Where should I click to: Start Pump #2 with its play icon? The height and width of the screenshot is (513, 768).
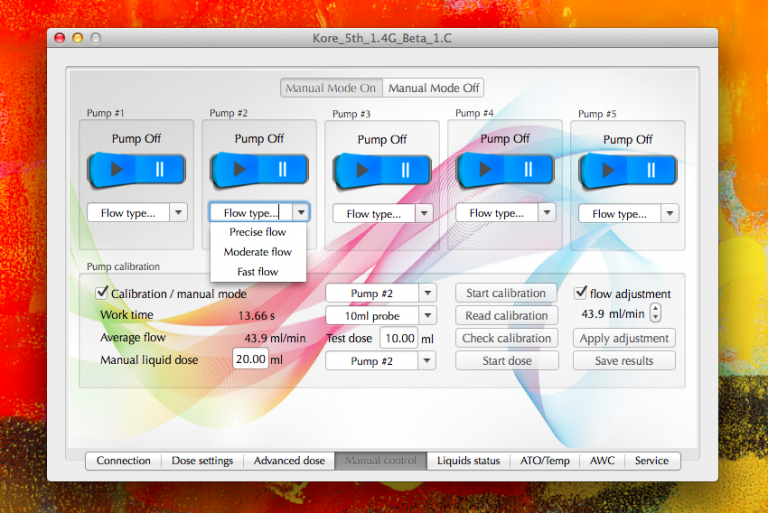(x=240, y=170)
